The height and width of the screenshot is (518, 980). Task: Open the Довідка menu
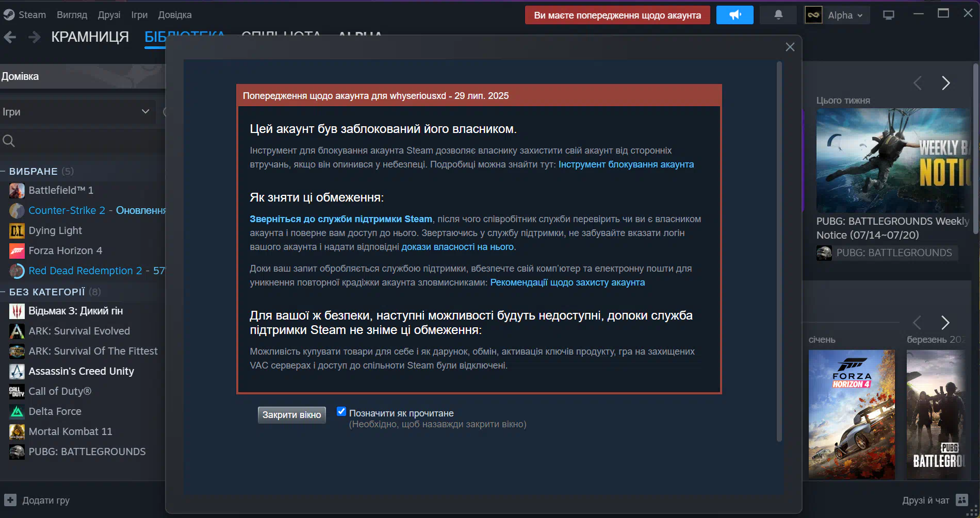(x=175, y=15)
